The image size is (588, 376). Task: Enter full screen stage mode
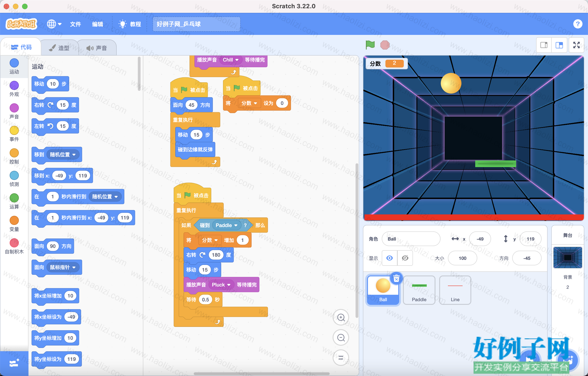click(577, 45)
